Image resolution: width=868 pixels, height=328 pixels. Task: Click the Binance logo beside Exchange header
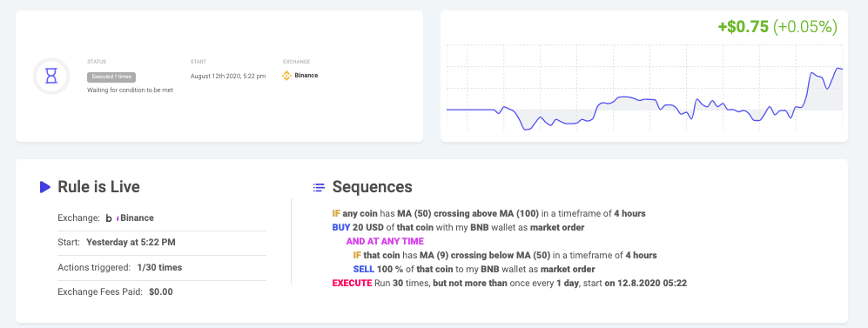tap(286, 76)
